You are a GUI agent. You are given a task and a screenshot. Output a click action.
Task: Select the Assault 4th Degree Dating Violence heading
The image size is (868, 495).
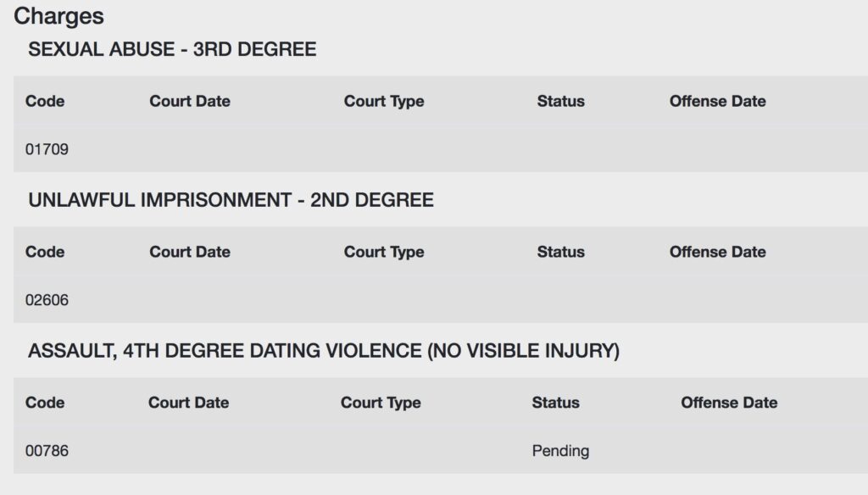point(324,351)
